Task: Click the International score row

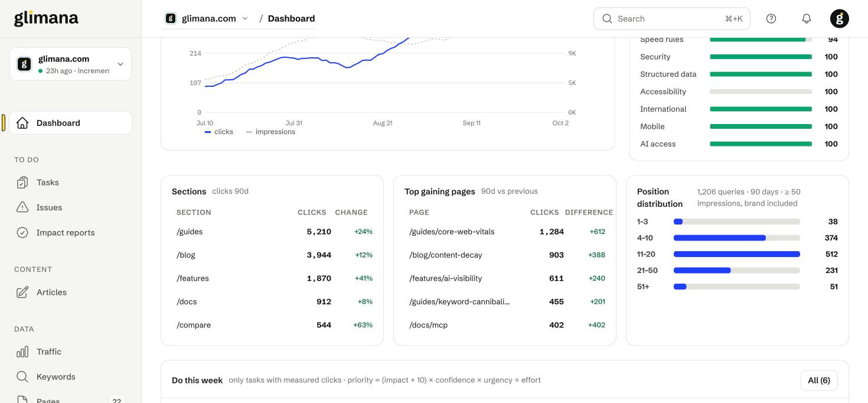Action: click(739, 109)
